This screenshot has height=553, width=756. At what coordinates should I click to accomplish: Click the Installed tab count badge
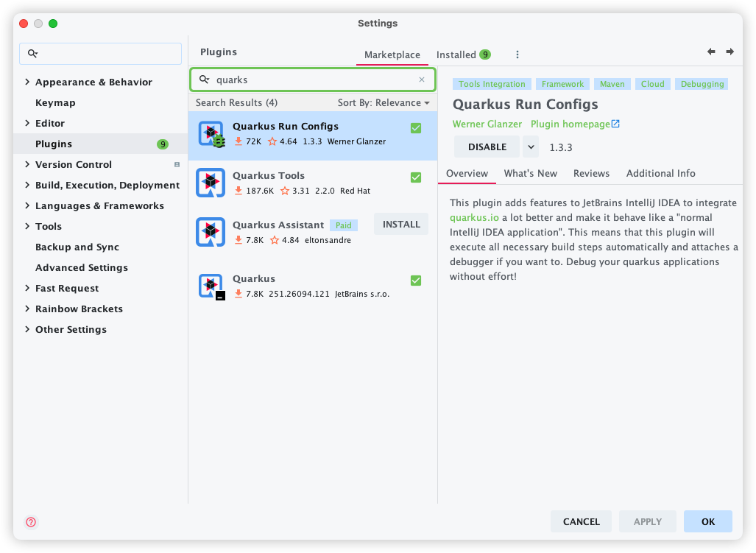485,54
